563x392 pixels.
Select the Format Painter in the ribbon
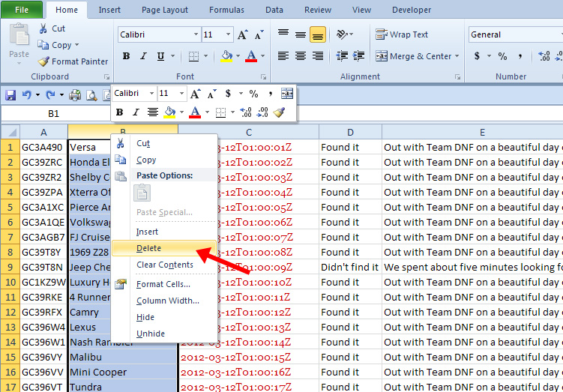point(73,61)
